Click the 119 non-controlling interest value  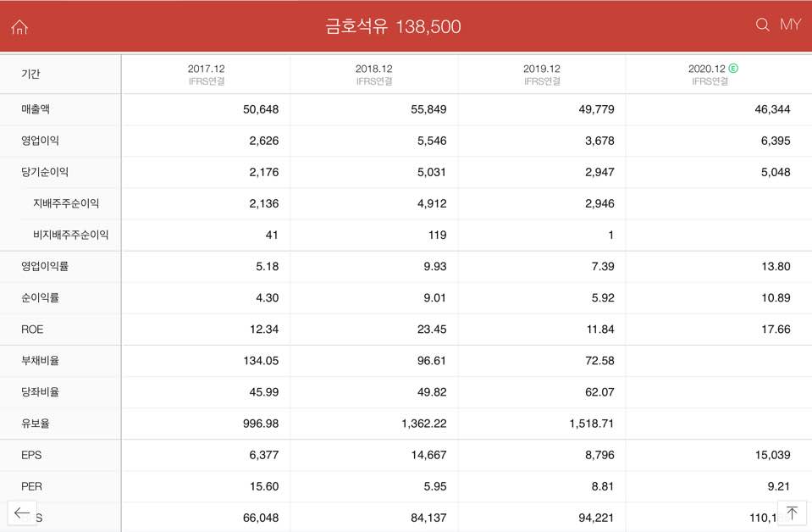click(x=437, y=236)
